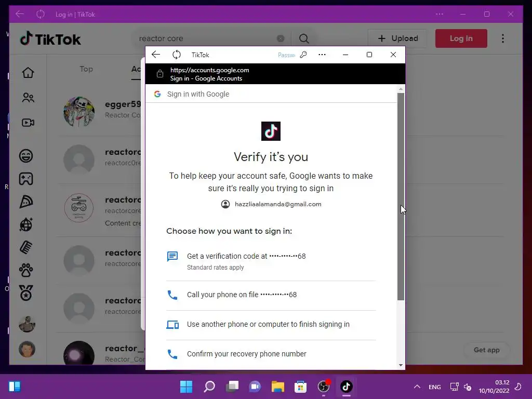Clear the TikTok search field

pos(281,38)
